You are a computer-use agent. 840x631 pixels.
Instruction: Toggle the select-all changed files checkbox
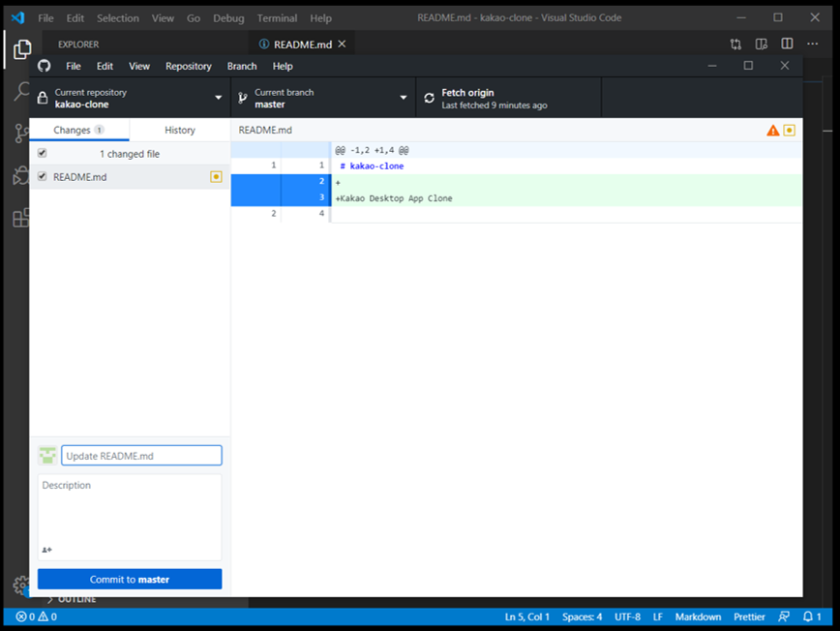coord(43,153)
